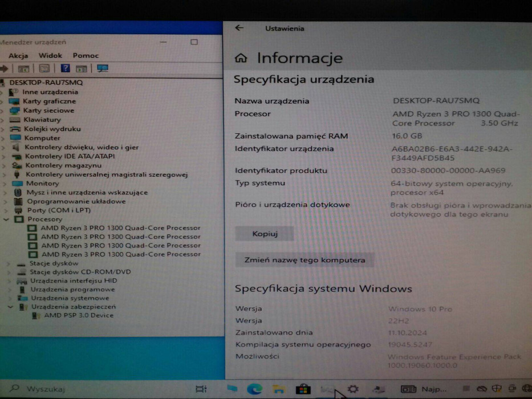Toggle the console tree toolbar icon
This screenshot has width=532, height=399.
[23, 69]
